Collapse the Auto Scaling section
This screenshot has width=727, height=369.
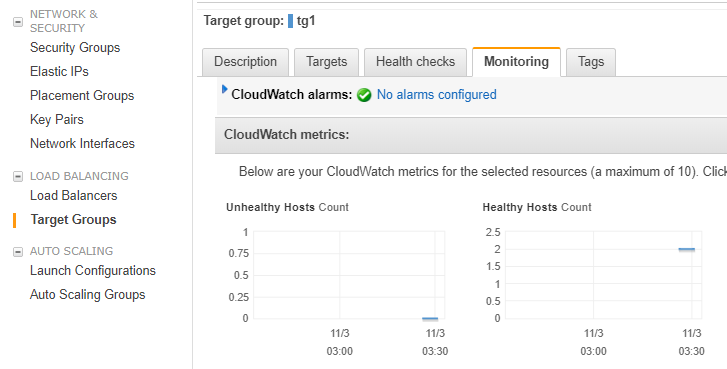tap(18, 252)
